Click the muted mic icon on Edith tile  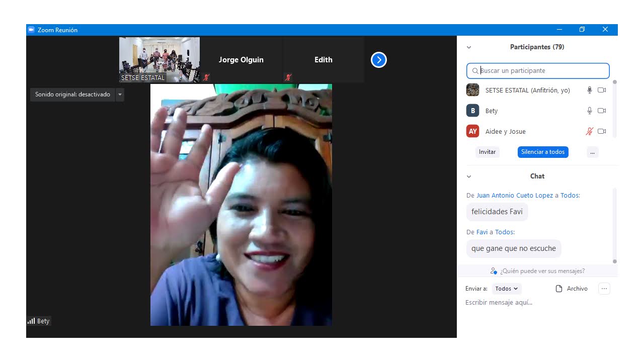(x=288, y=77)
